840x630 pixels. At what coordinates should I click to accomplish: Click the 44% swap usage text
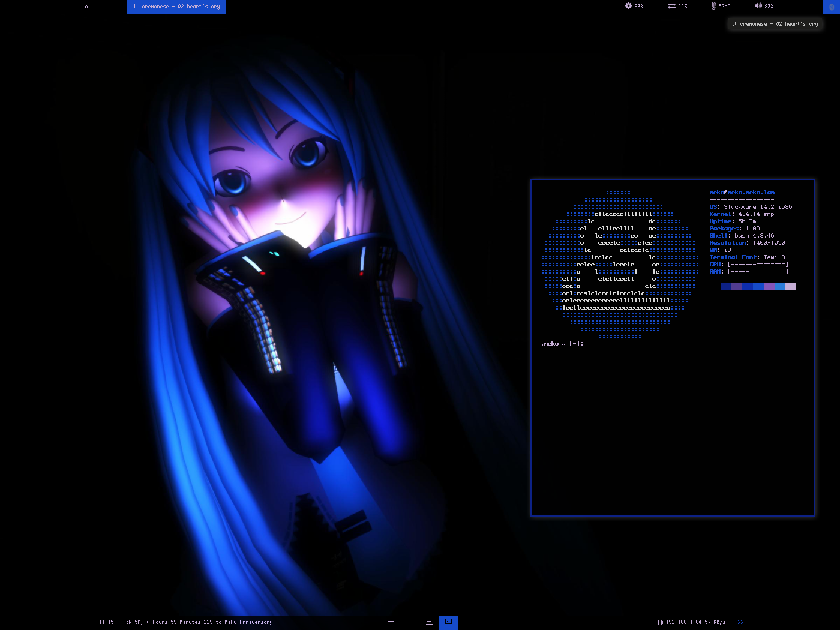pyautogui.click(x=683, y=7)
